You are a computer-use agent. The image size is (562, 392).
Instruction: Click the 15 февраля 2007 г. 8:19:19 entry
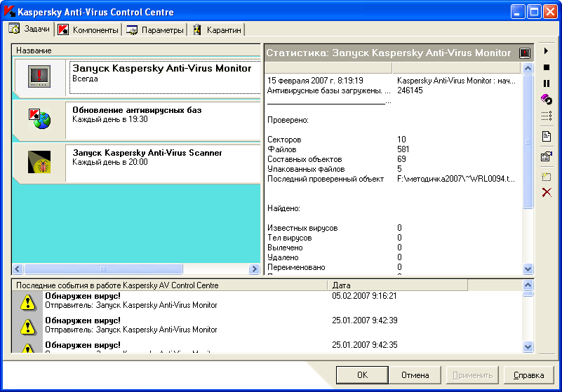393,81
